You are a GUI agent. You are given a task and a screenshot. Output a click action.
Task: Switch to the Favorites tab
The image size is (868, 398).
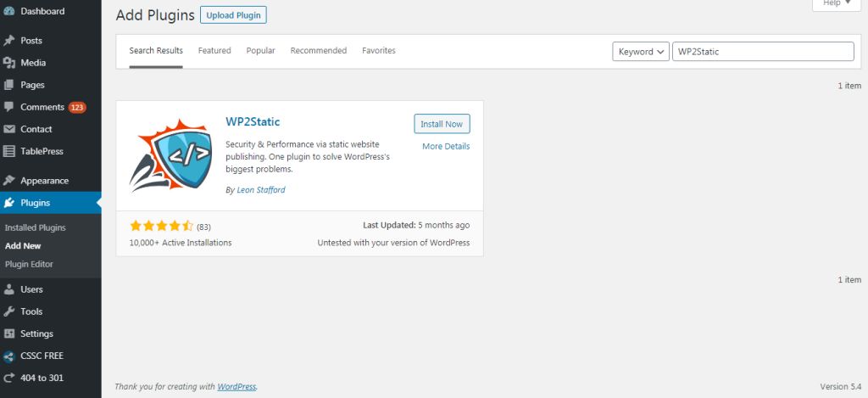point(379,50)
